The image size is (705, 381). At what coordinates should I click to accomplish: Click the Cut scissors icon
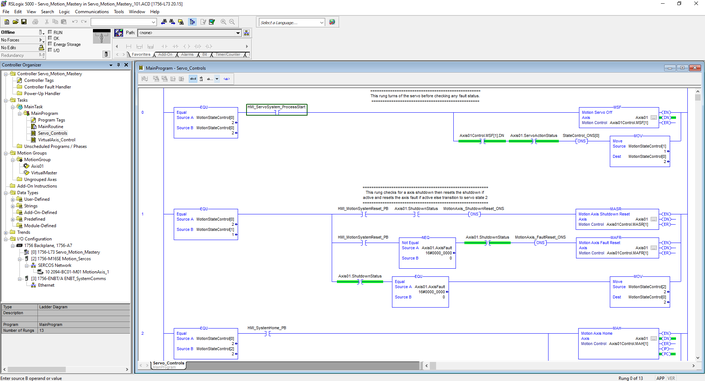(x=47, y=22)
